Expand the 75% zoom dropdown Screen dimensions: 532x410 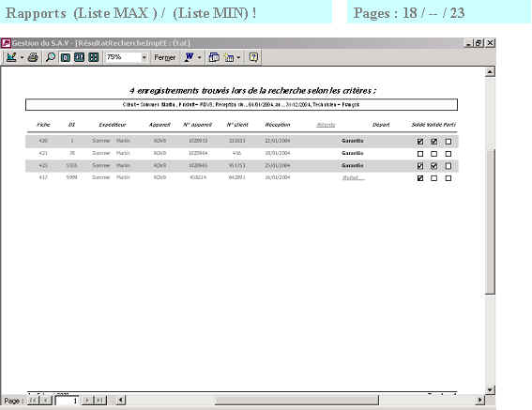coord(144,57)
